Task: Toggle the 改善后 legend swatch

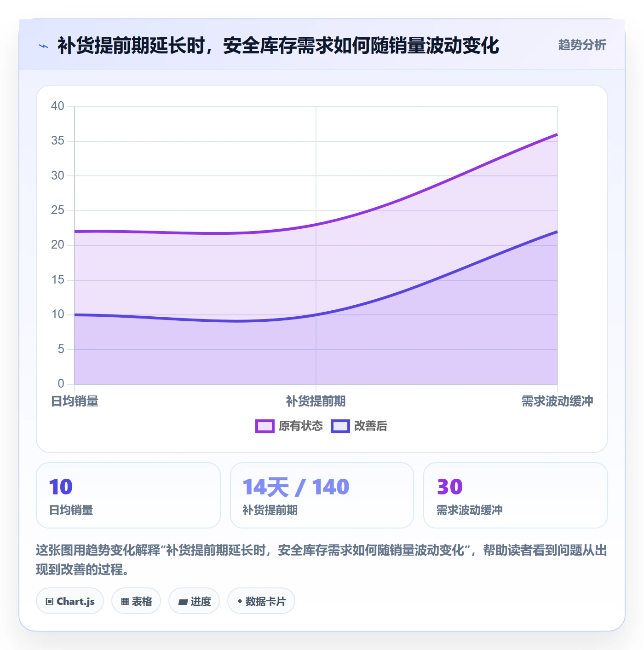Action: pyautogui.click(x=340, y=426)
